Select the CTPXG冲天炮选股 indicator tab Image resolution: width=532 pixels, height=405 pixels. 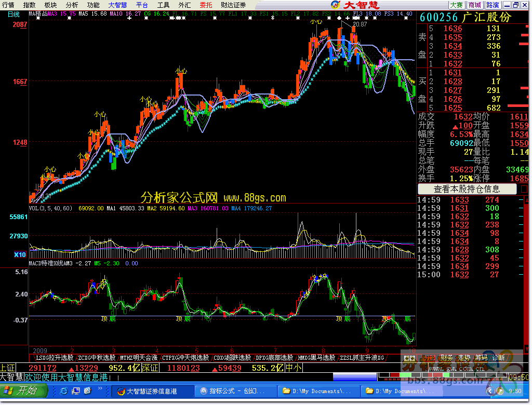point(185,358)
